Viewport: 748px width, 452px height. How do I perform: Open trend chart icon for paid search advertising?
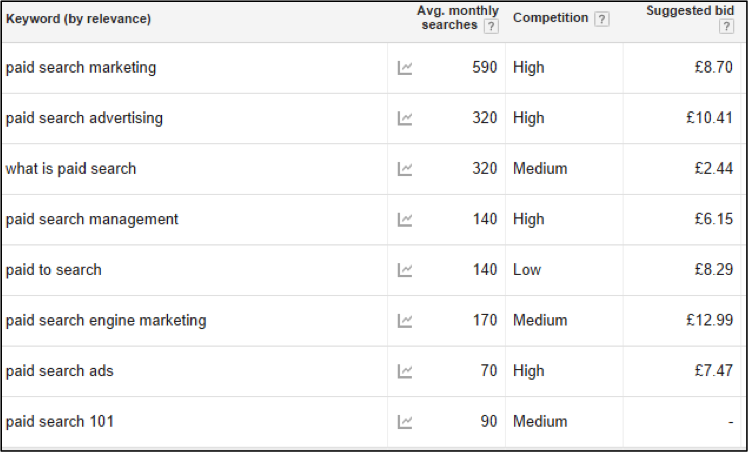point(405,118)
